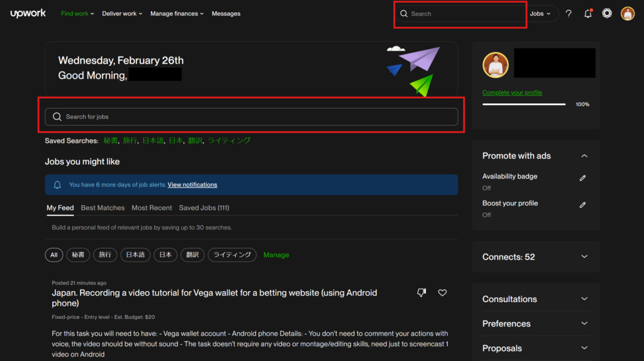
Task: Select the ライティング feed filter chip
Action: pos(232,255)
